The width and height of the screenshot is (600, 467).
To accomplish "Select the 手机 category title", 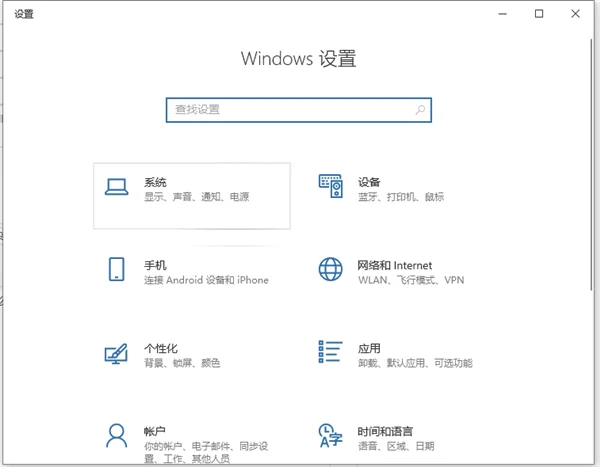I will (155, 265).
